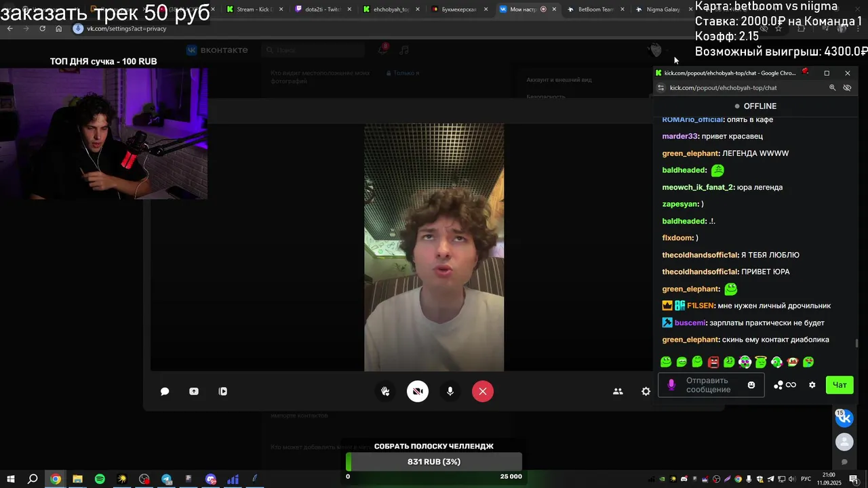868x488 pixels.
Task: Click the channel points infinity icon
Action: tap(785, 385)
